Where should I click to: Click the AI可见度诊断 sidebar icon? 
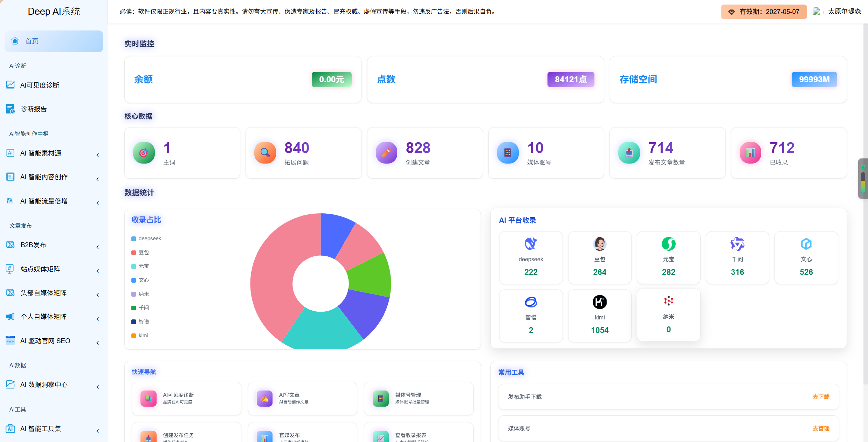(11, 85)
